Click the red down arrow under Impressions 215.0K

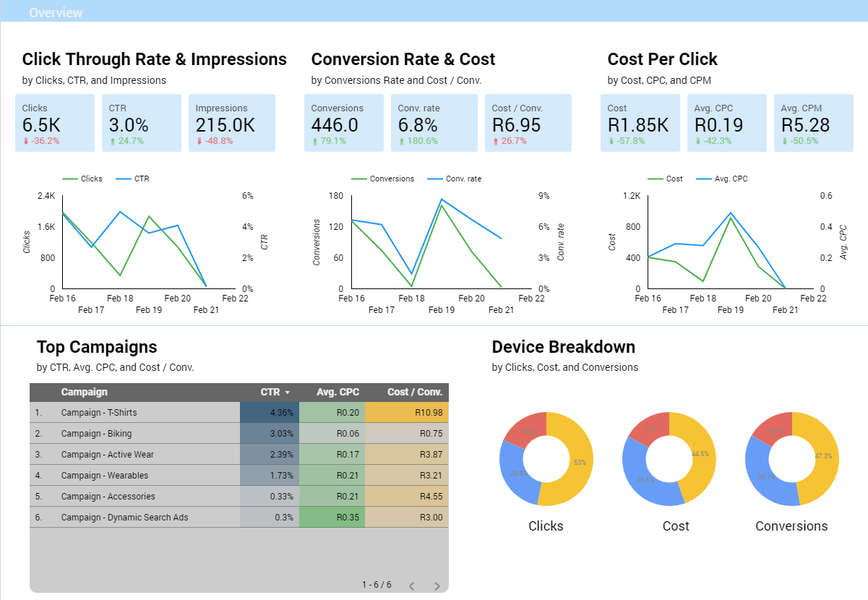(199, 141)
